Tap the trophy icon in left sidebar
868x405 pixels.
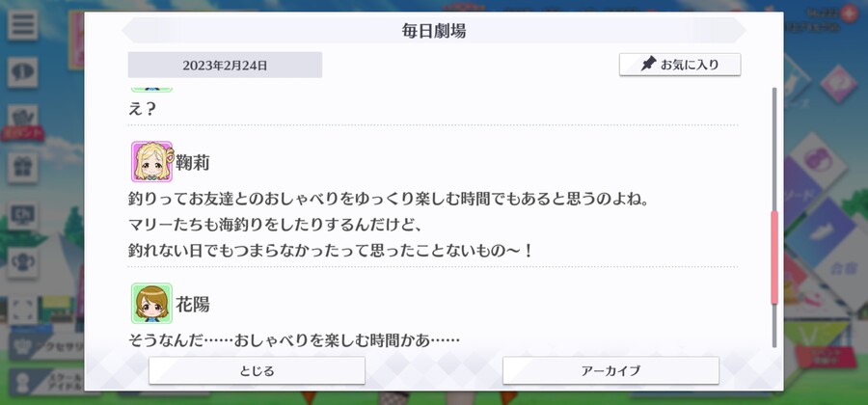tap(23, 263)
